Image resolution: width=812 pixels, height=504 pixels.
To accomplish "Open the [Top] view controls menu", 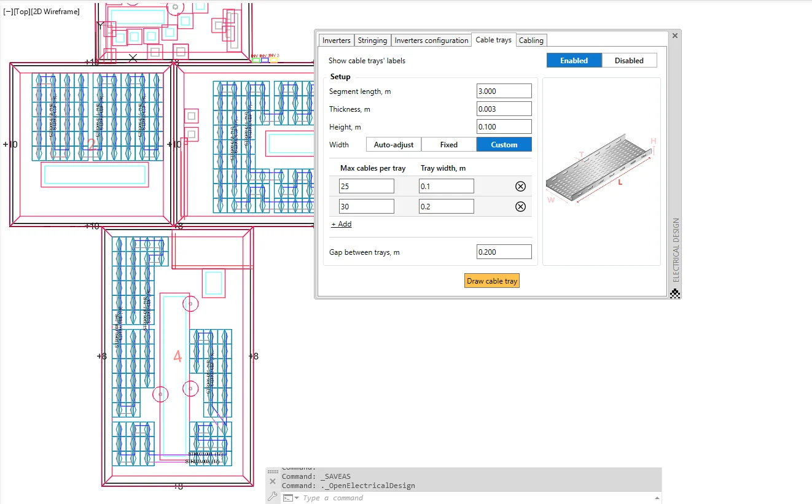I will 21,12.
